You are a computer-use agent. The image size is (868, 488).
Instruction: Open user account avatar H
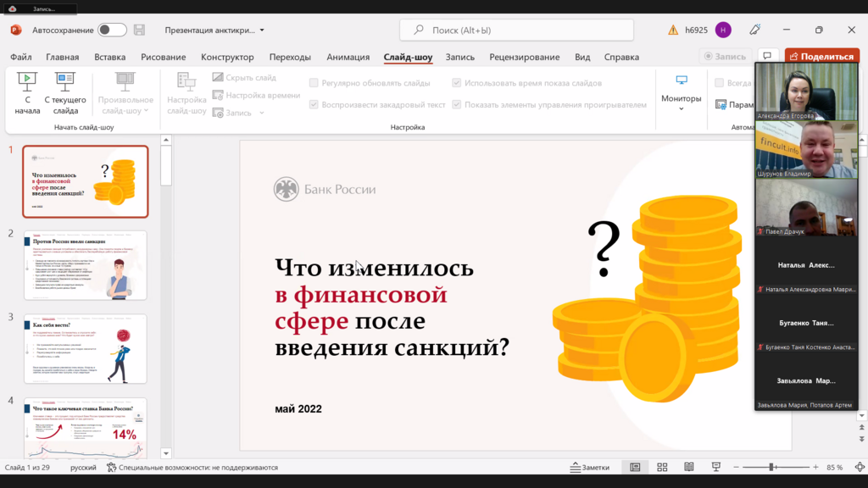pyautogui.click(x=723, y=30)
